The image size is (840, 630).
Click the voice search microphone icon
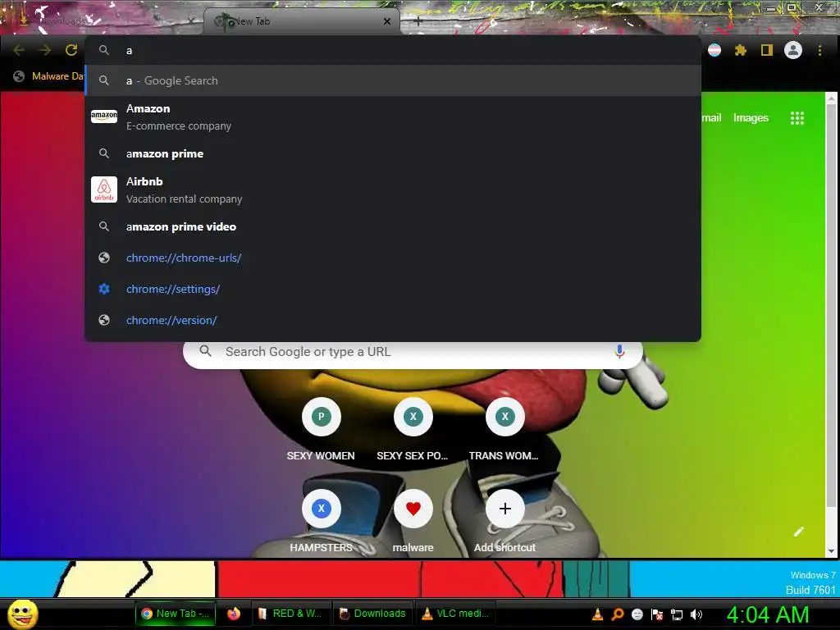tap(619, 351)
